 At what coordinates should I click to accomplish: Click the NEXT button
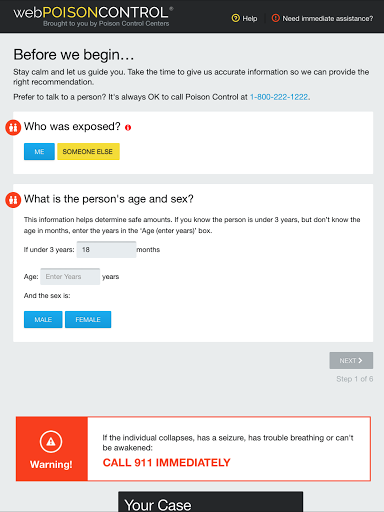tap(351, 360)
